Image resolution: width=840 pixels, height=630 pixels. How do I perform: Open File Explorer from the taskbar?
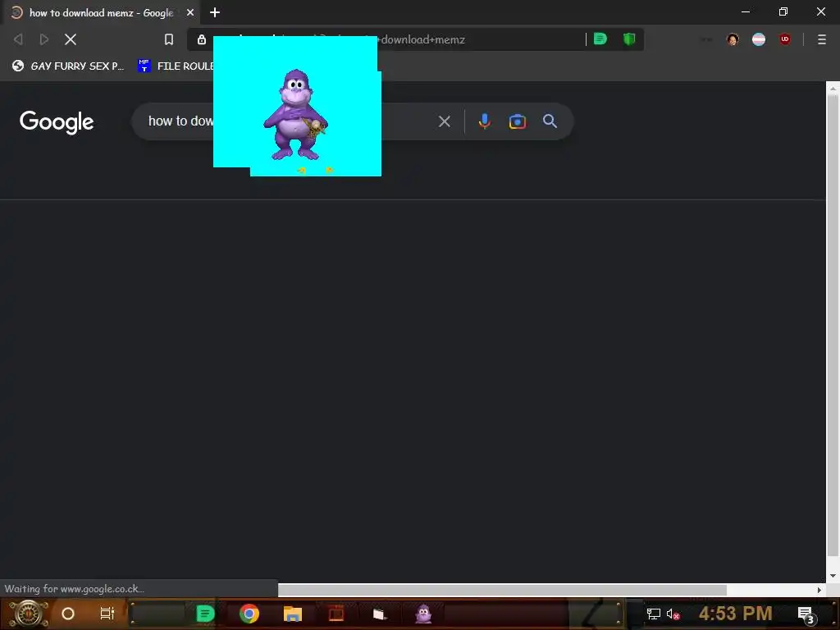coord(293,614)
